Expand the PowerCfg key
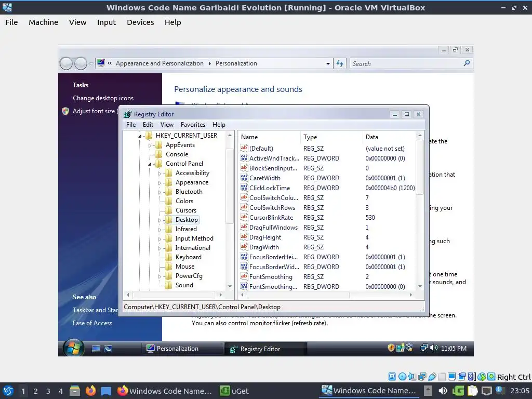Screen dimensions: 532x399 click(159, 276)
